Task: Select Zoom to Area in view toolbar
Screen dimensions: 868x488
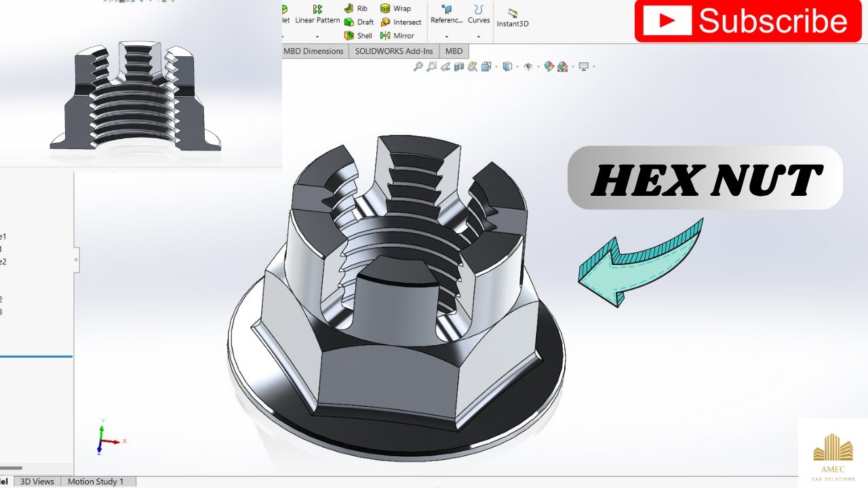Action: (431, 66)
